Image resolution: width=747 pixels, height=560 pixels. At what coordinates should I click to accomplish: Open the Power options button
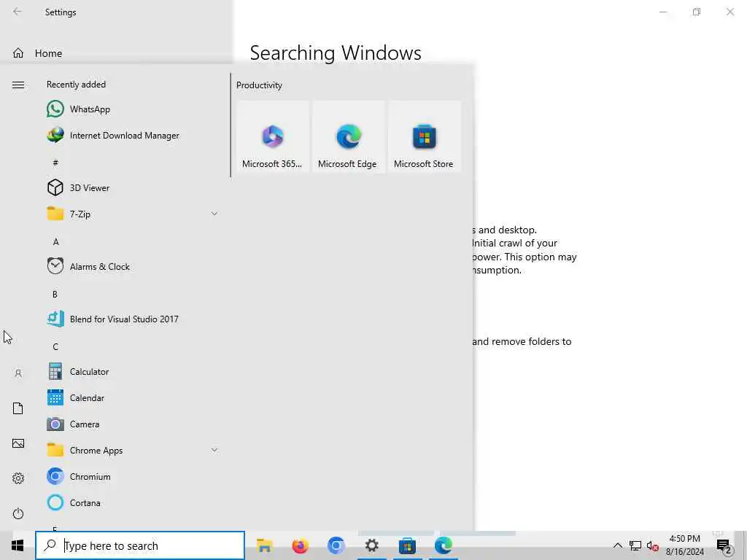[18, 513]
